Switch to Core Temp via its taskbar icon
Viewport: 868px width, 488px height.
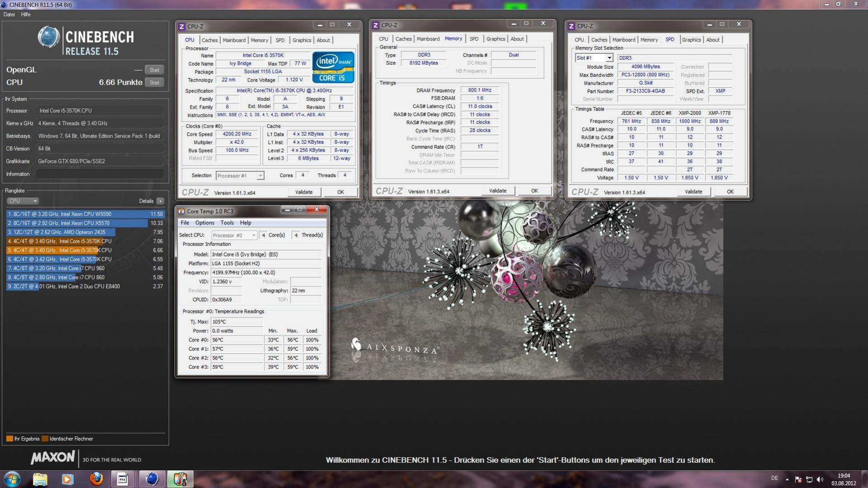(180, 479)
